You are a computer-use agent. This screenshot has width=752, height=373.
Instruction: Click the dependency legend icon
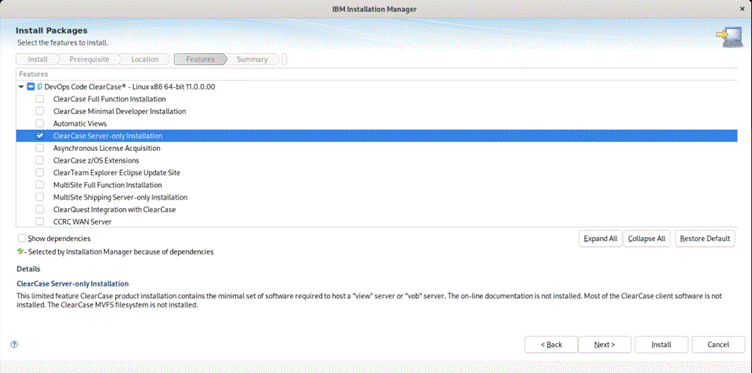20,251
